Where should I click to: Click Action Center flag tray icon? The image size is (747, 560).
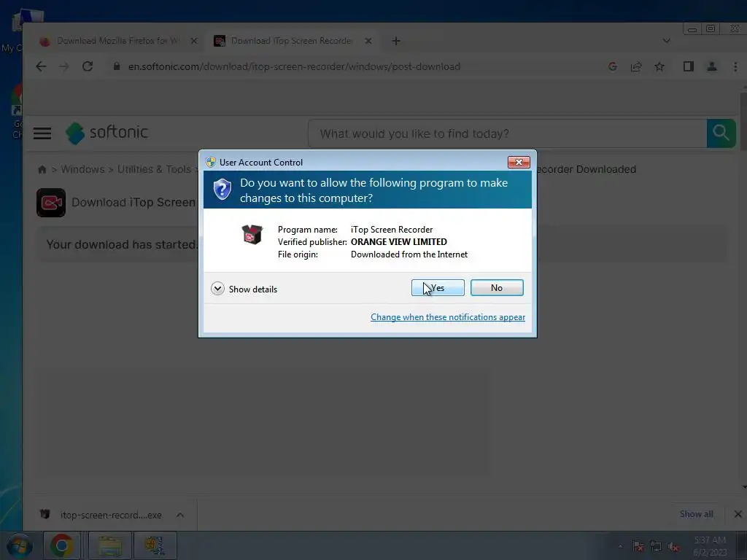point(638,546)
